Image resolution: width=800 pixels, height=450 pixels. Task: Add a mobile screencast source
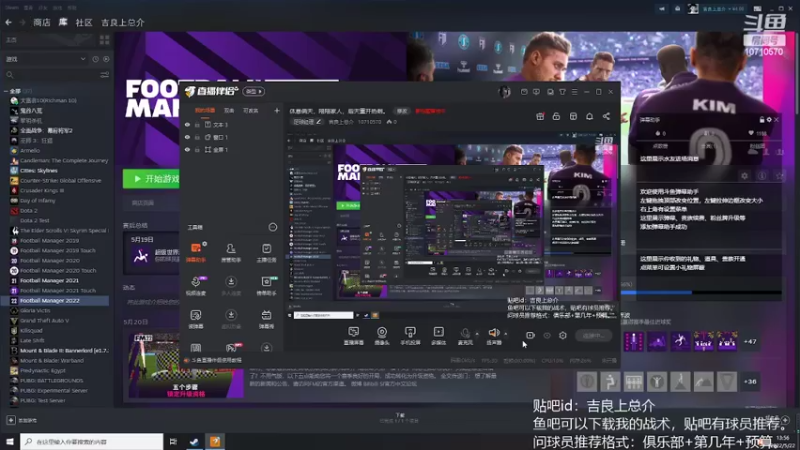[410, 336]
